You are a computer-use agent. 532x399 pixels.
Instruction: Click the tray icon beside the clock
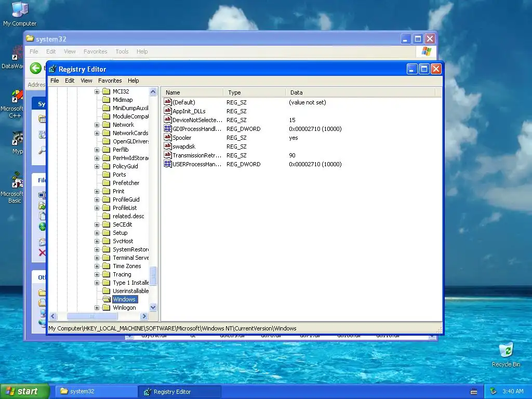click(x=494, y=392)
